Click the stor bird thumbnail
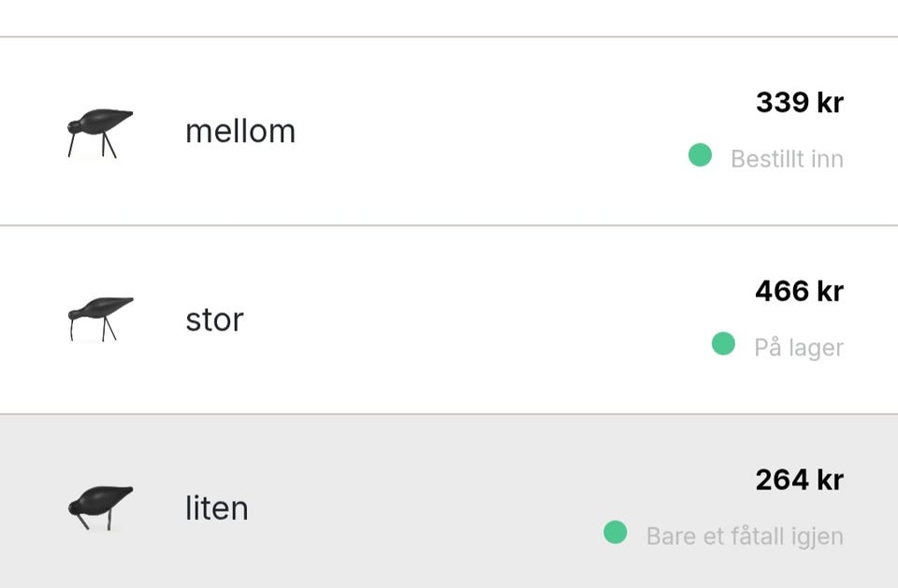 click(x=99, y=319)
